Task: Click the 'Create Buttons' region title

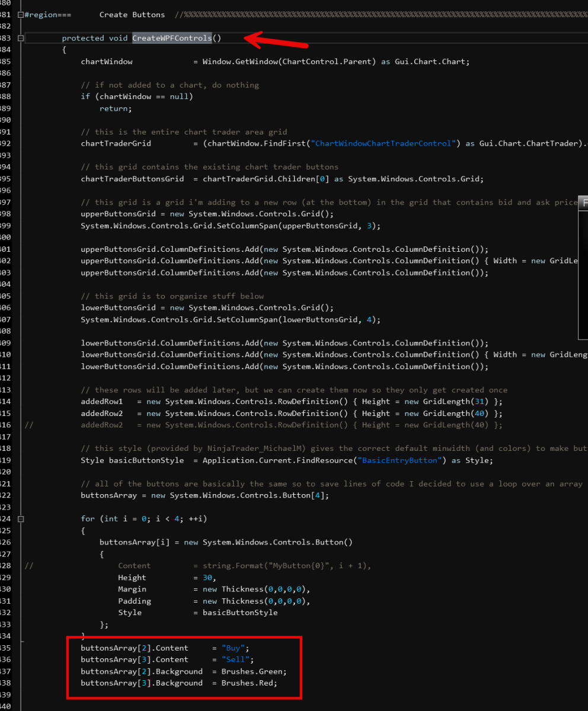Action: pyautogui.click(x=132, y=15)
